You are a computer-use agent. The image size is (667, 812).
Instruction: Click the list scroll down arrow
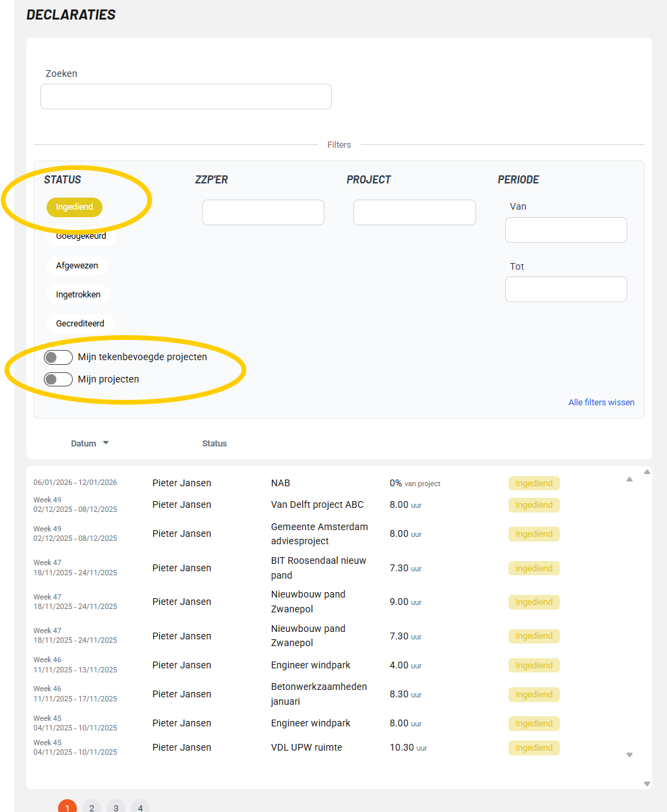pos(629,755)
